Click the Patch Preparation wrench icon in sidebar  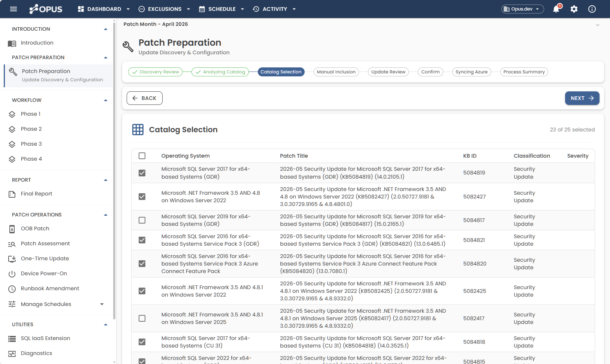(13, 72)
